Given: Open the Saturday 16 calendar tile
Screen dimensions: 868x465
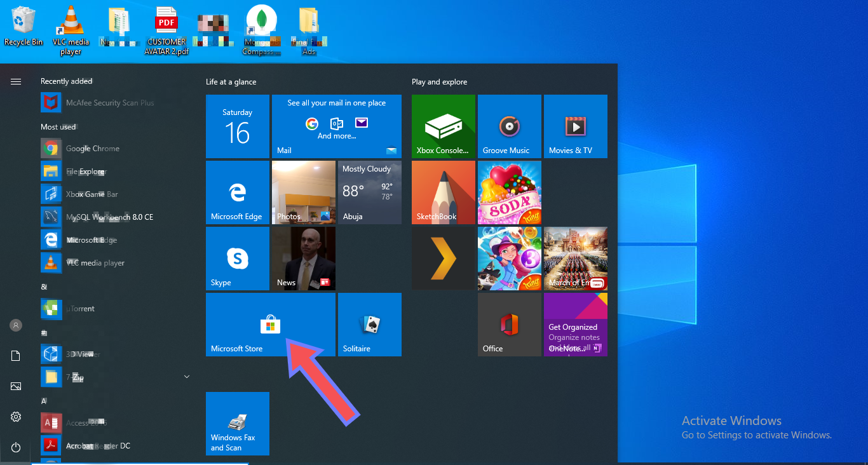Looking at the screenshot, I should click(238, 126).
